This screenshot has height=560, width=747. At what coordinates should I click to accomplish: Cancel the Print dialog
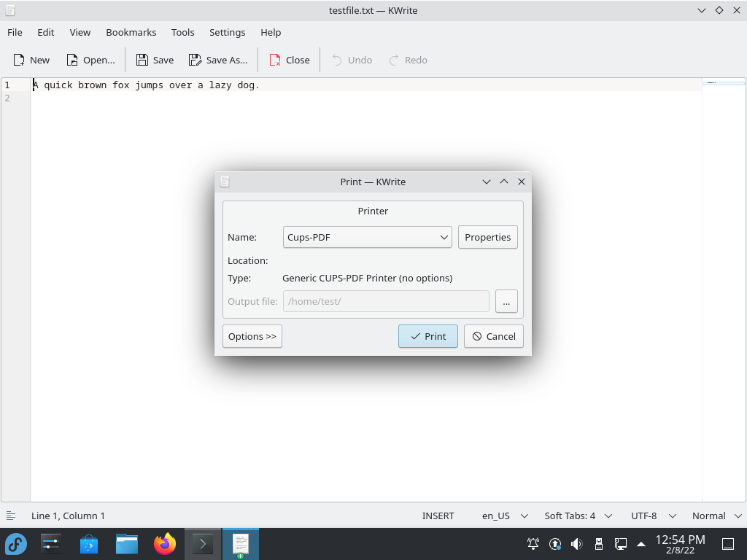pyautogui.click(x=494, y=336)
